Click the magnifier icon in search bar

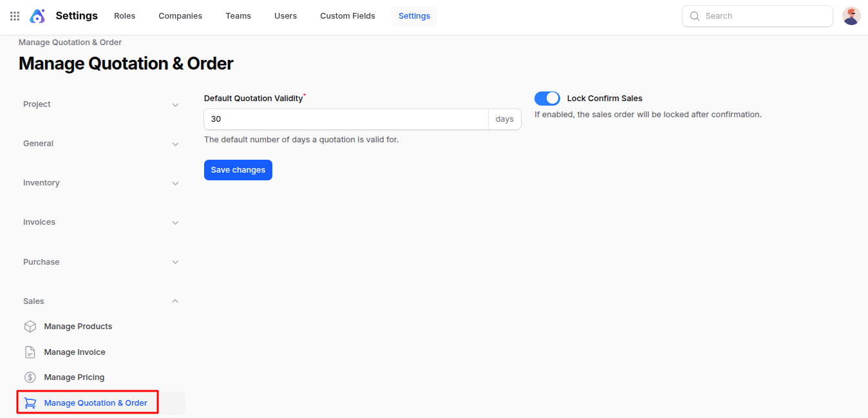(x=694, y=15)
